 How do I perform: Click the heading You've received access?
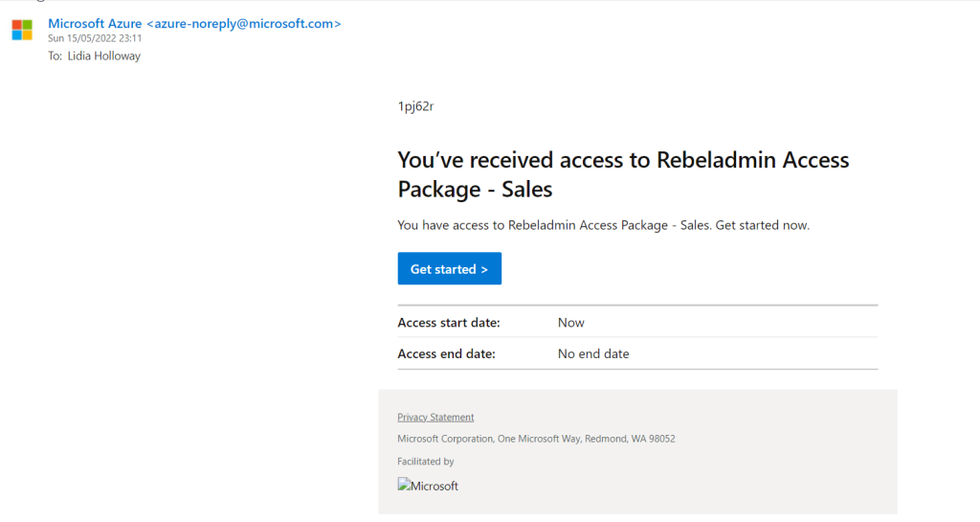(x=622, y=160)
